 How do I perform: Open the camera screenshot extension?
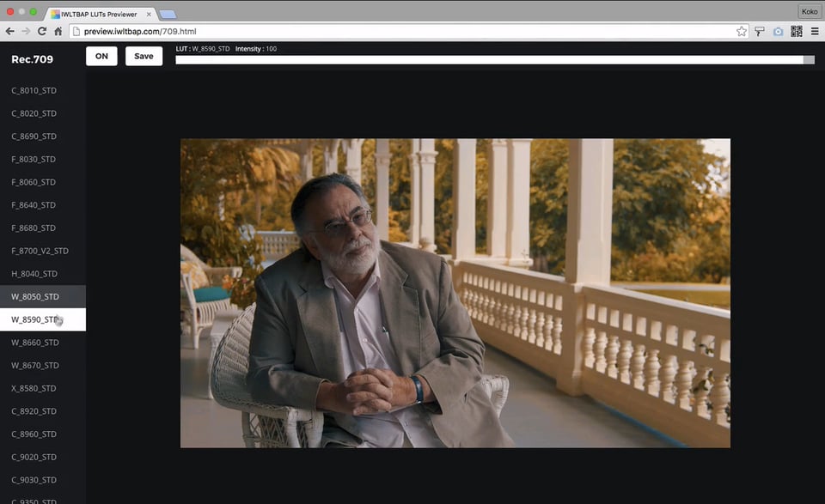(x=779, y=31)
